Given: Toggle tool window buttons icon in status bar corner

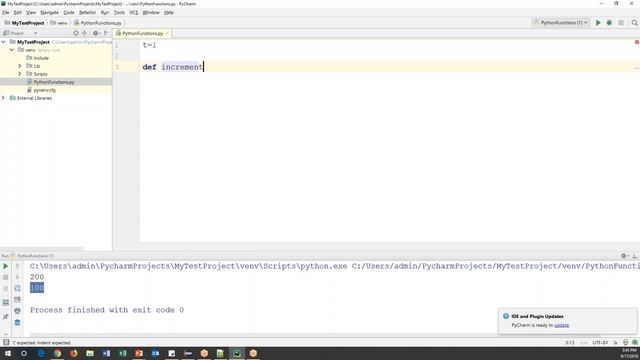Looking at the screenshot, I should coord(6,342).
